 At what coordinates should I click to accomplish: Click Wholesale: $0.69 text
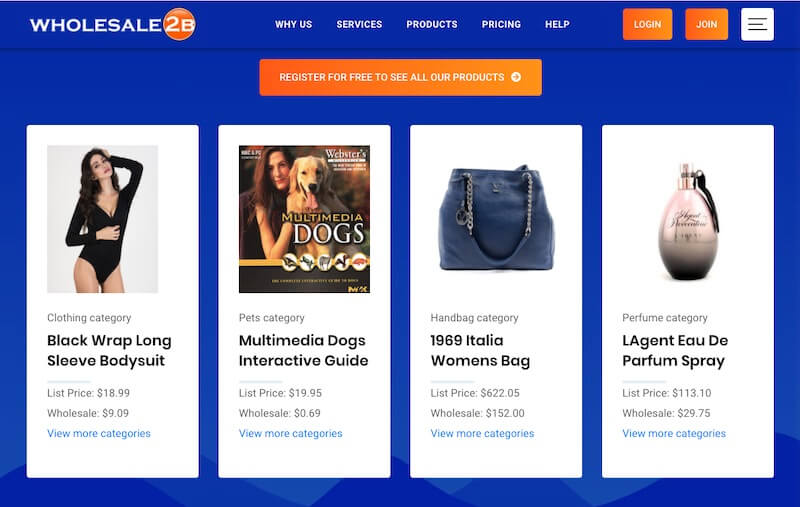pos(280,413)
